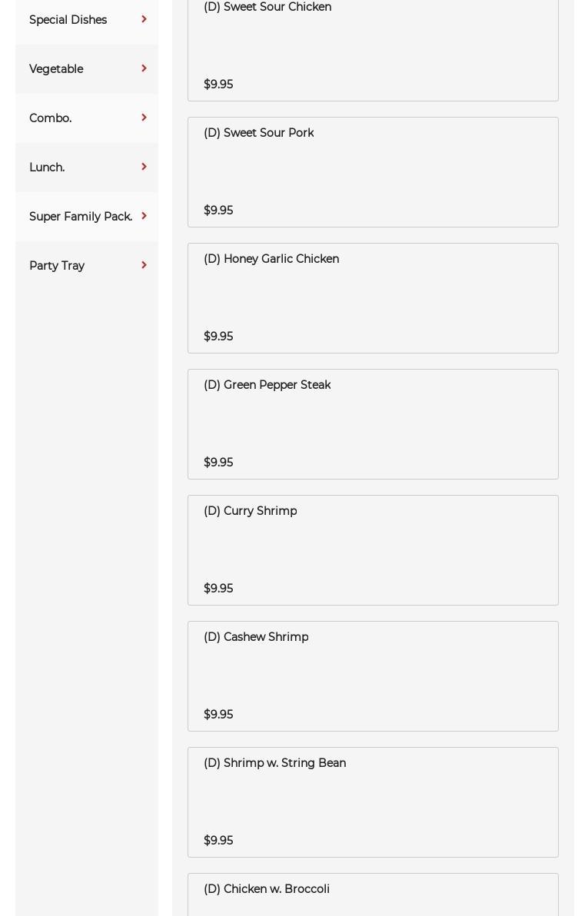The image size is (588, 916).
Task: Click the Party Tray chevron icon
Action: tap(144, 265)
